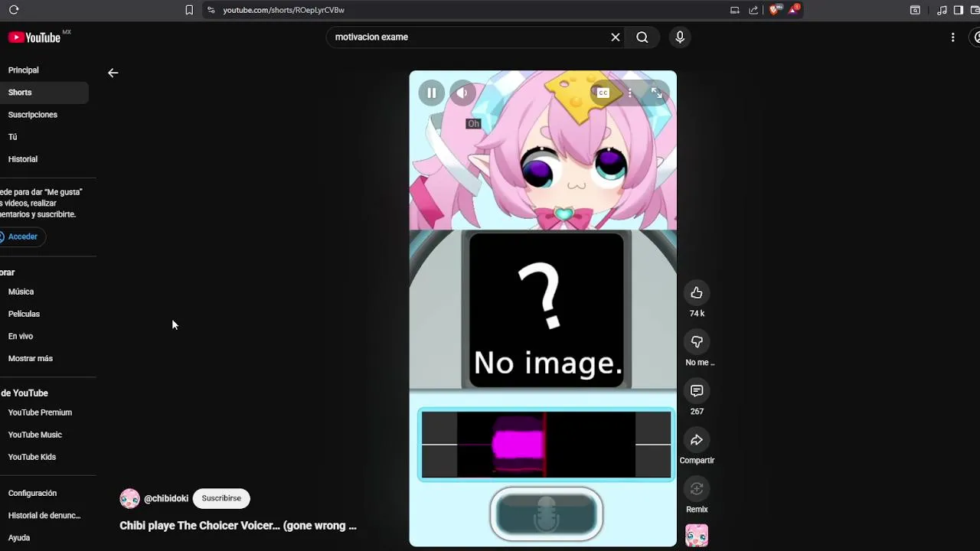980x551 pixels.
Task: Click the chibidoki channel avatar
Action: coord(129,498)
